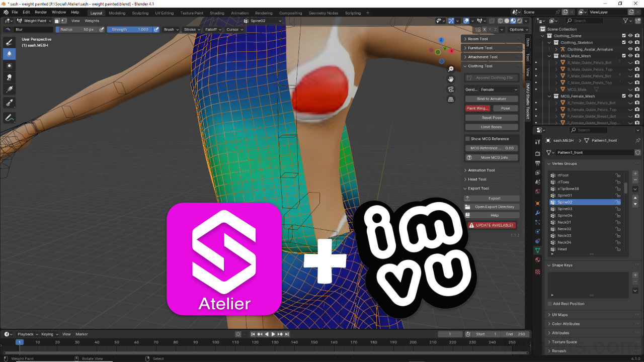
Task: Open the Stroke dropdown
Action: point(192,30)
